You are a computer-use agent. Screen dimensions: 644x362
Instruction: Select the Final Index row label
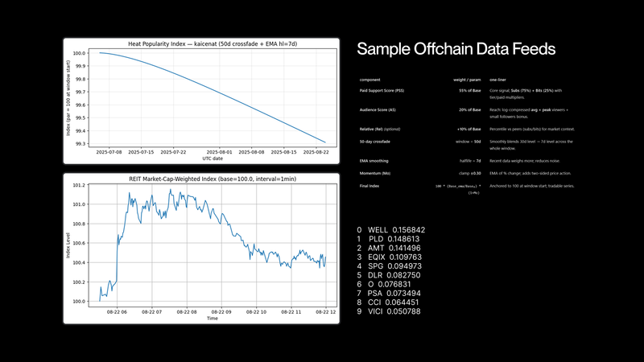[x=370, y=186]
